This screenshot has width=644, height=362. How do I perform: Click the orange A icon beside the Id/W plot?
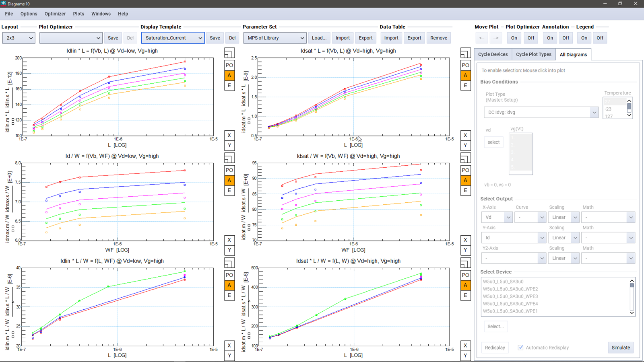[229, 180]
